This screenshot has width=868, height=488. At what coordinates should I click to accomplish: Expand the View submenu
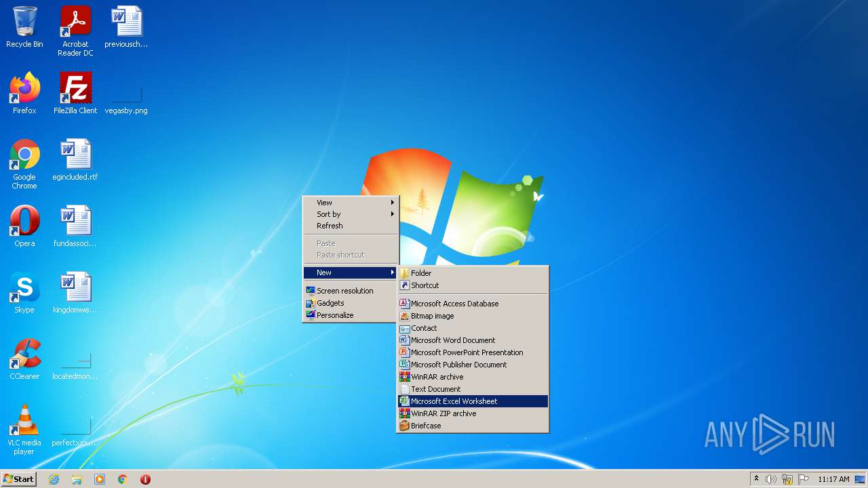(x=351, y=203)
